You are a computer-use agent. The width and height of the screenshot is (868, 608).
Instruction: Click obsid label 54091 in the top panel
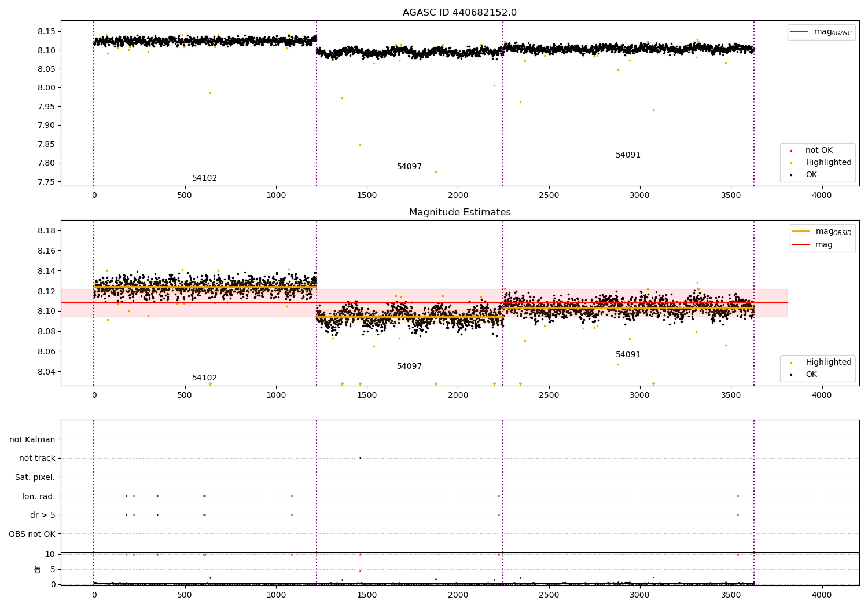[628, 155]
